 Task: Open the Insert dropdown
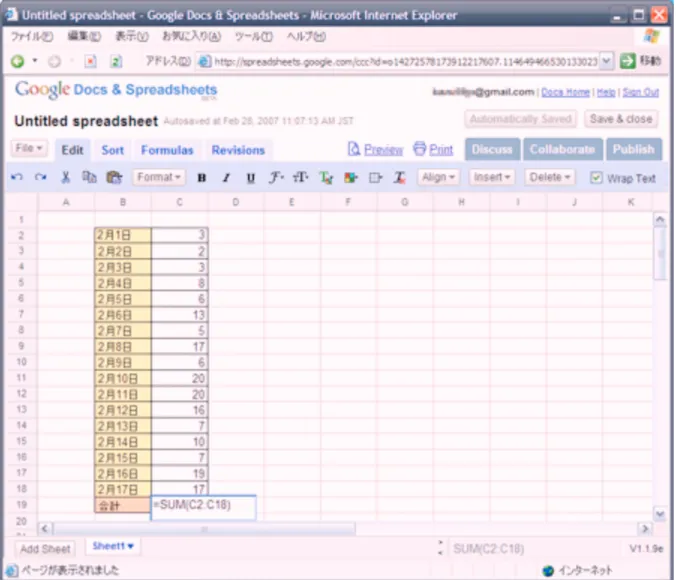pyautogui.click(x=492, y=177)
